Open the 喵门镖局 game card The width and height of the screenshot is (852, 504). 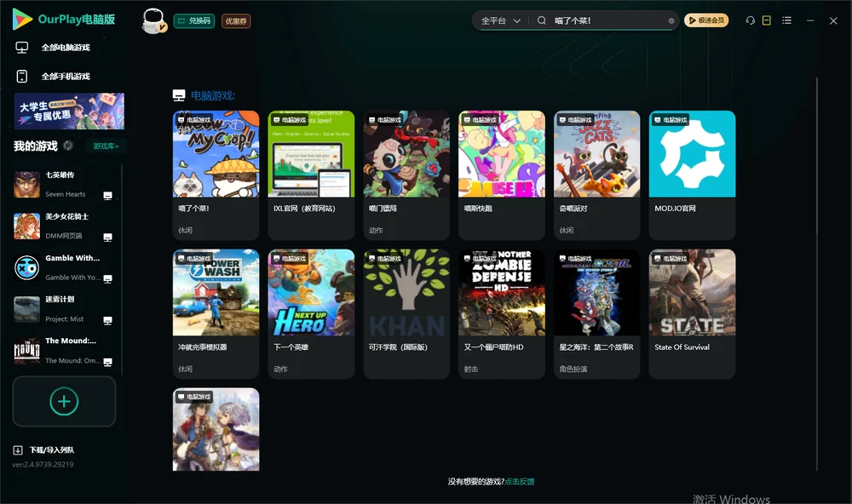406,175
